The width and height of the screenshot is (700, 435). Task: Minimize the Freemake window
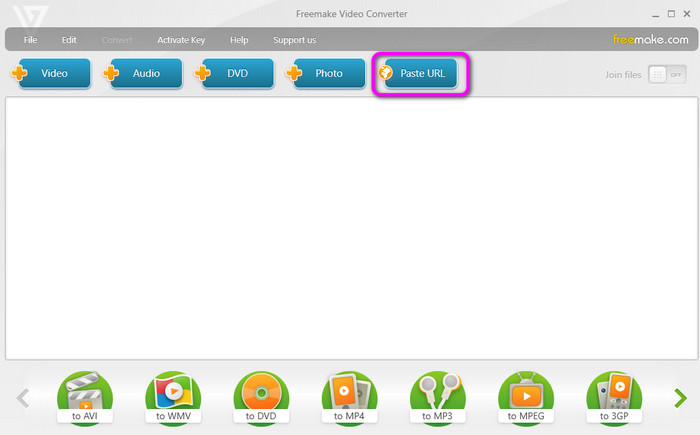tap(655, 14)
